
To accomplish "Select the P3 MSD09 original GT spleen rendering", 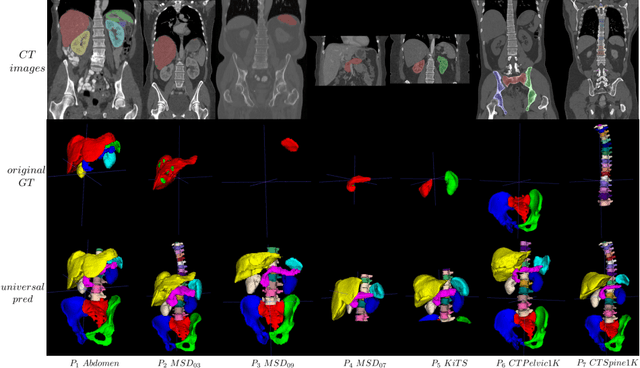I will point(290,144).
